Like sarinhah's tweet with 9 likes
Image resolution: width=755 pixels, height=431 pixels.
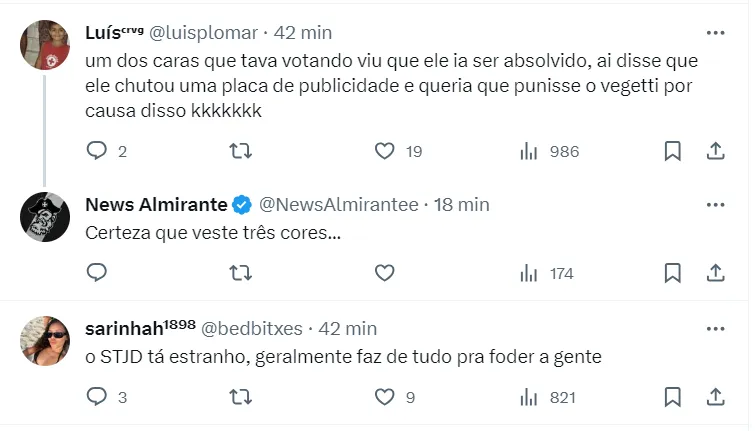[385, 397]
